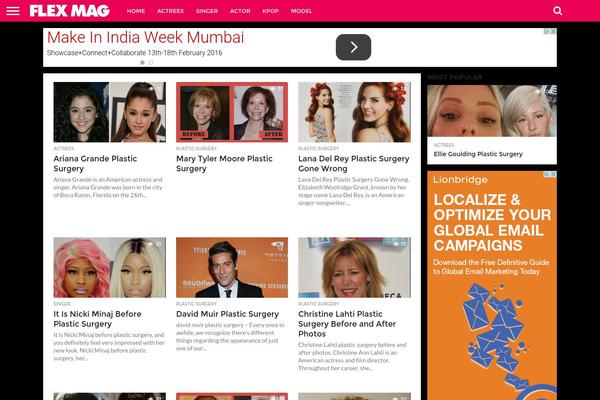The width and height of the screenshot is (600, 400).
Task: Click the Mary Tyler Moore before/after thumbnail
Action: (x=232, y=112)
